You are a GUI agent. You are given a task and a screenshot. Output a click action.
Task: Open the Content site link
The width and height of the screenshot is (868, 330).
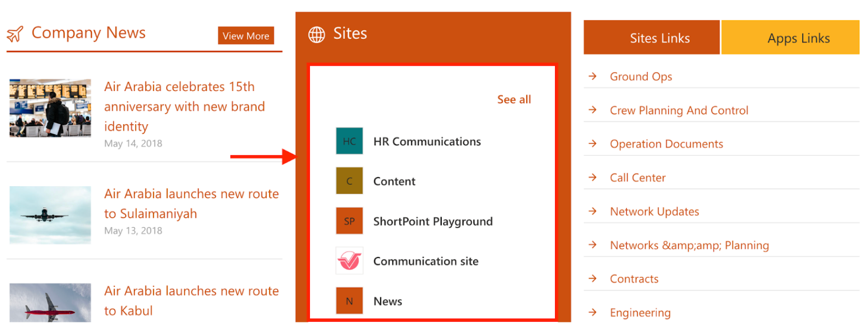point(394,181)
